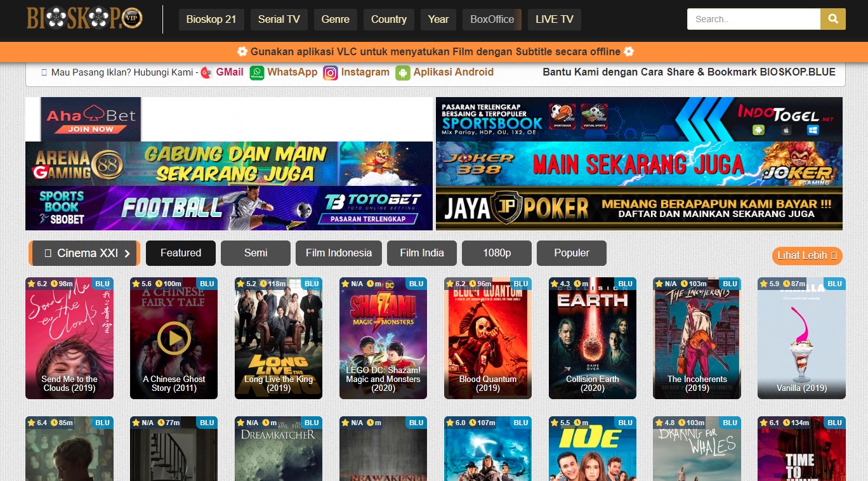The height and width of the screenshot is (481, 868).
Task: Open the IndoTogel Sportsbook banner
Action: [639, 119]
